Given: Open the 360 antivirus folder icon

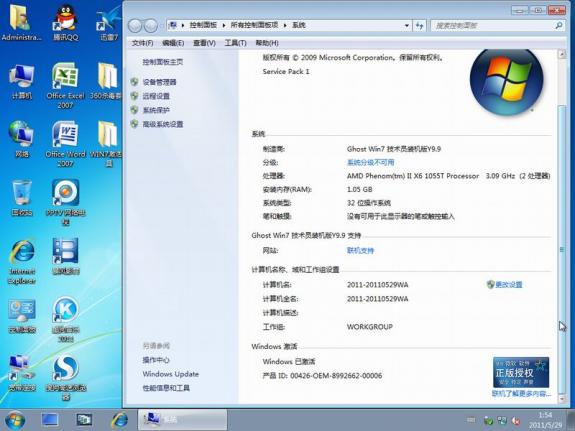Looking at the screenshot, I should pos(106,81).
